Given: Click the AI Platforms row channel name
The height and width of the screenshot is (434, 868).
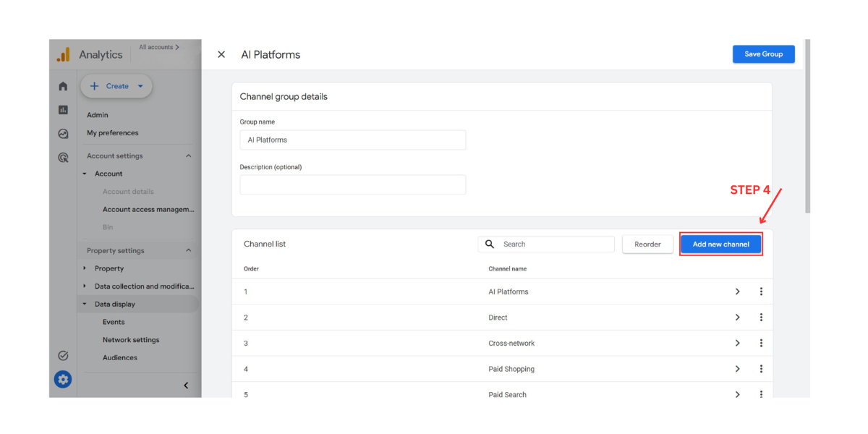Looking at the screenshot, I should pos(509,292).
